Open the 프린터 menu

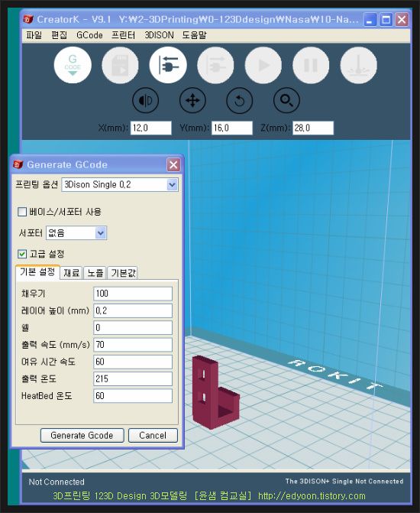(x=123, y=35)
